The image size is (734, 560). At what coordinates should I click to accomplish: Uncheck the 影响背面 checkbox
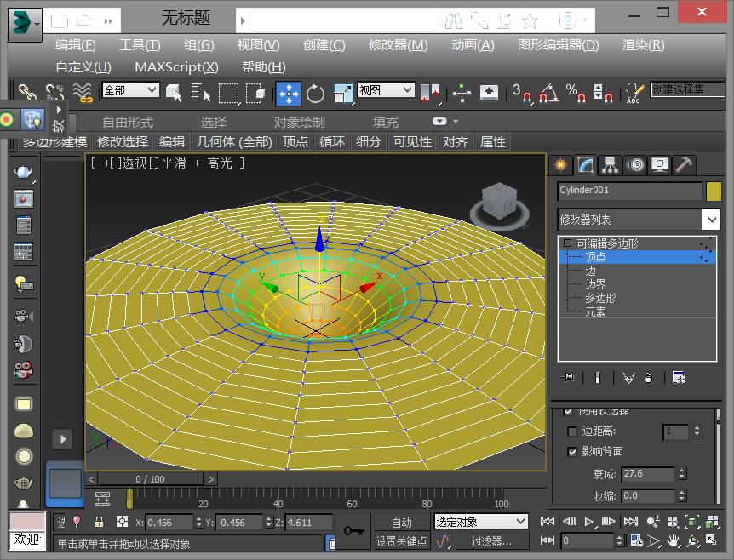click(x=571, y=451)
